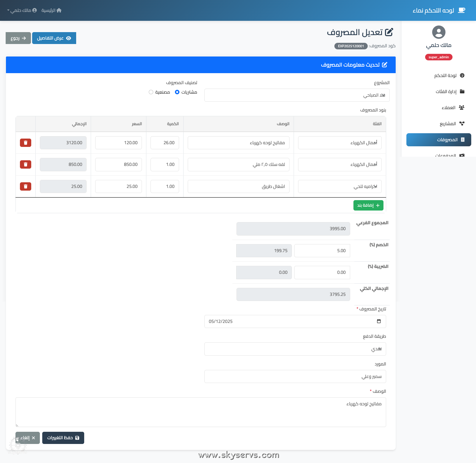The height and width of the screenshot is (463, 476).
Task: Select the مصنعية radio option
Action: 151,92
